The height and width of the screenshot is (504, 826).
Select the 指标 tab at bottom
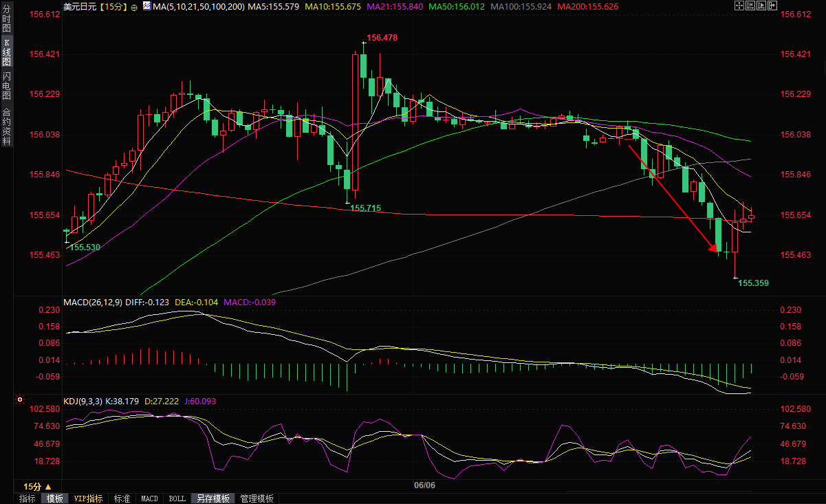coord(28,498)
